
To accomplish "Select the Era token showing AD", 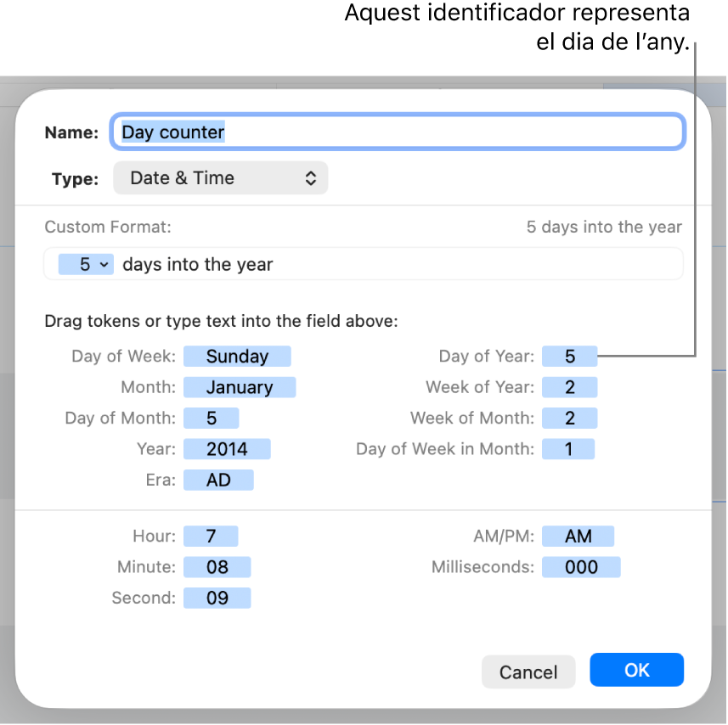I will point(218,480).
